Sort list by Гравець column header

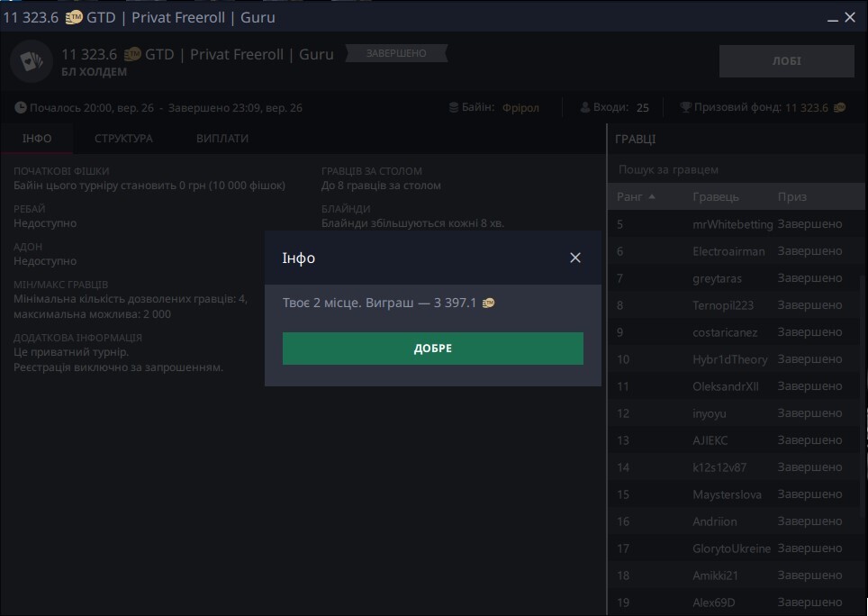(x=716, y=196)
